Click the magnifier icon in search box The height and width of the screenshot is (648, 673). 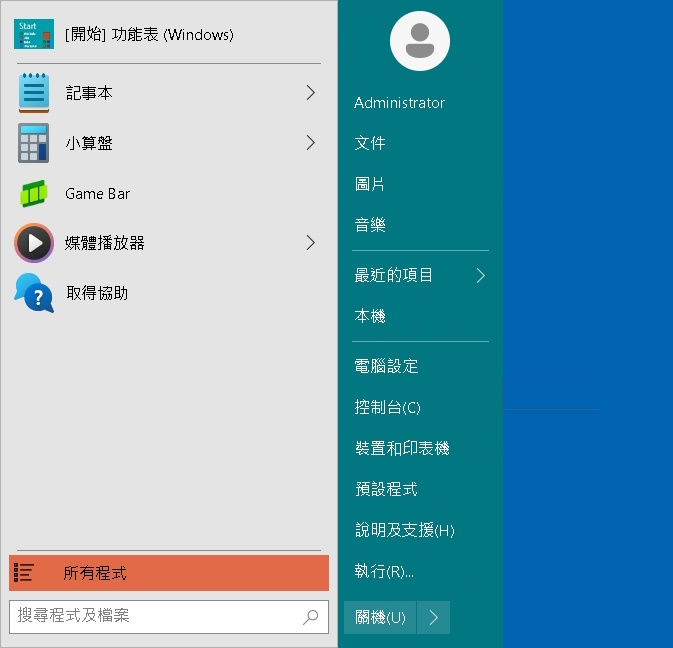coord(311,617)
